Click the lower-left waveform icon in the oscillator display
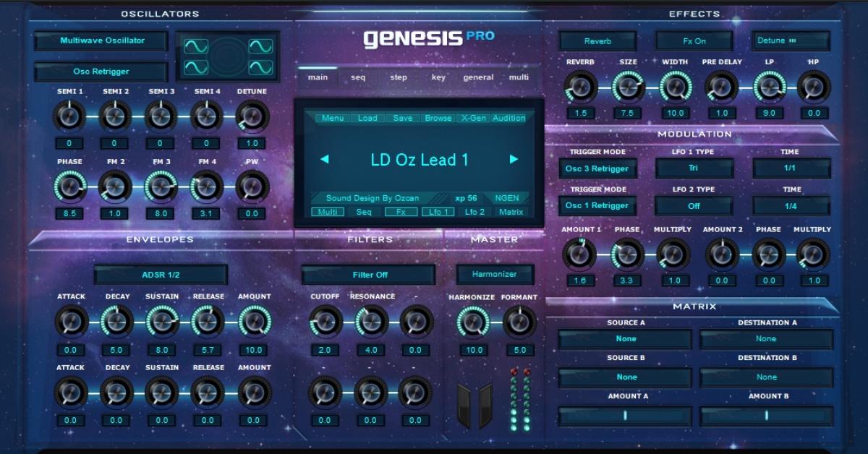Viewport: 868px width, 454px height. point(196,67)
